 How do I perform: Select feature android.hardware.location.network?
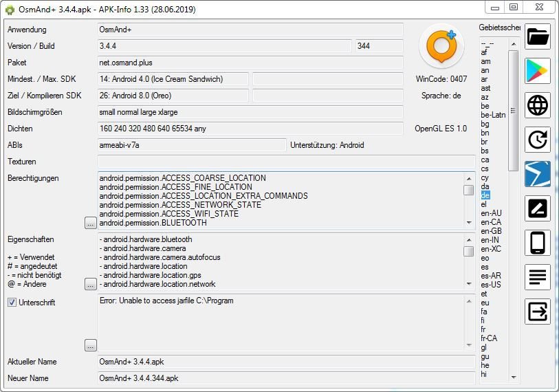click(x=157, y=284)
